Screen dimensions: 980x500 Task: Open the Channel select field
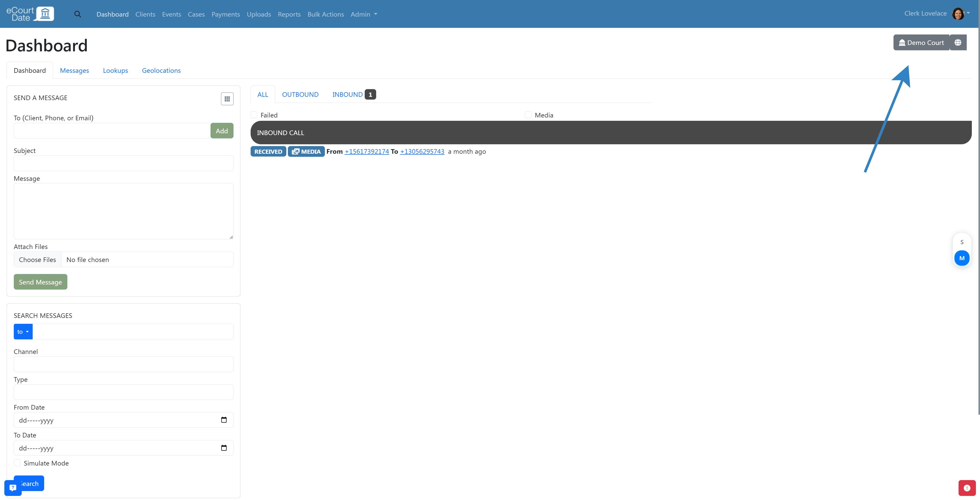click(123, 364)
